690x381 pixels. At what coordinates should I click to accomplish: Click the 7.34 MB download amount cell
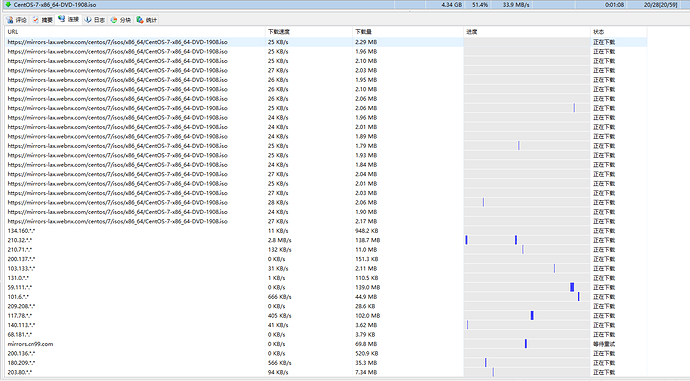366,372
